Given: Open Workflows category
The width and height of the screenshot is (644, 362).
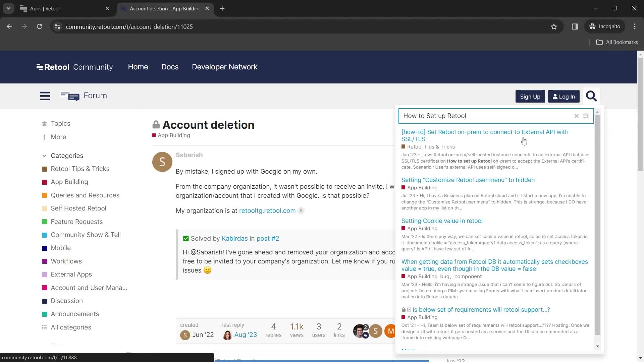Looking at the screenshot, I should click(x=66, y=261).
